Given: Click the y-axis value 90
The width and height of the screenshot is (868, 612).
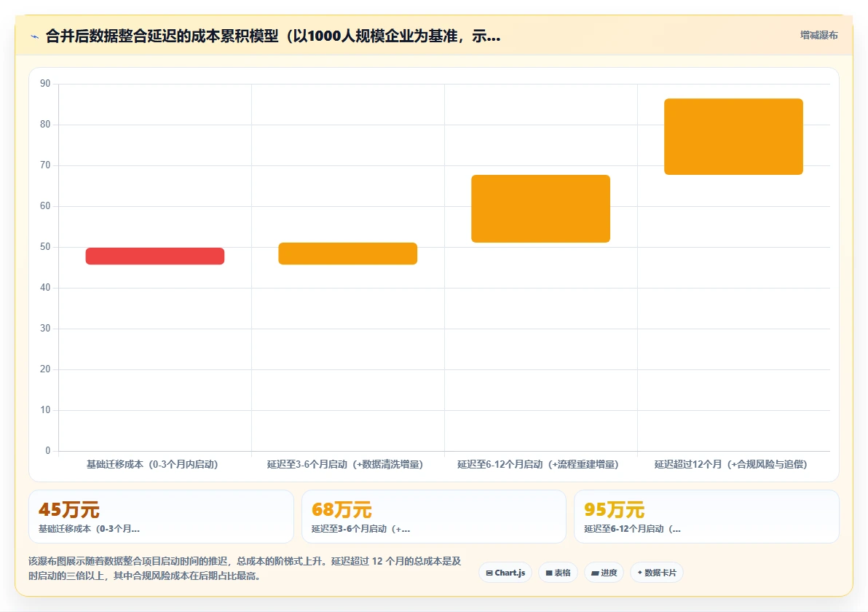Looking at the screenshot, I should coord(45,84).
